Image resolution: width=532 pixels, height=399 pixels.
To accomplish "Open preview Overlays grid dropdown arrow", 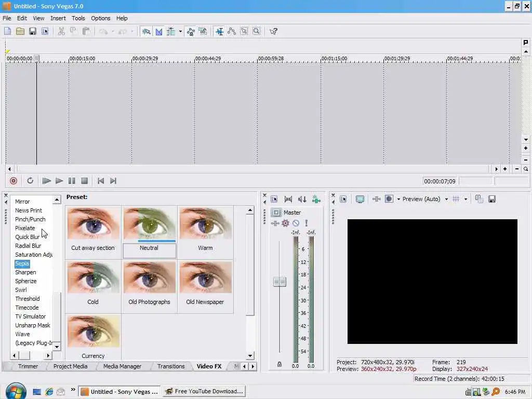I will point(465,199).
